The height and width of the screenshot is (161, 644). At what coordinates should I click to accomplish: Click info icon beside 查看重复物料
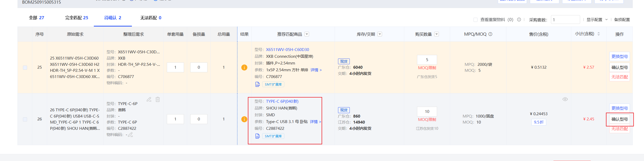point(519,20)
